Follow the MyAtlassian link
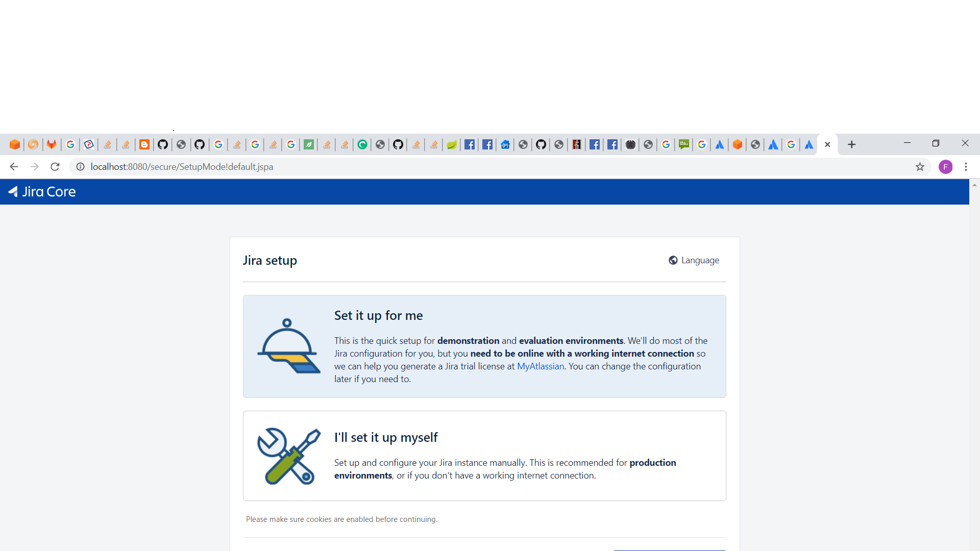 coord(541,366)
